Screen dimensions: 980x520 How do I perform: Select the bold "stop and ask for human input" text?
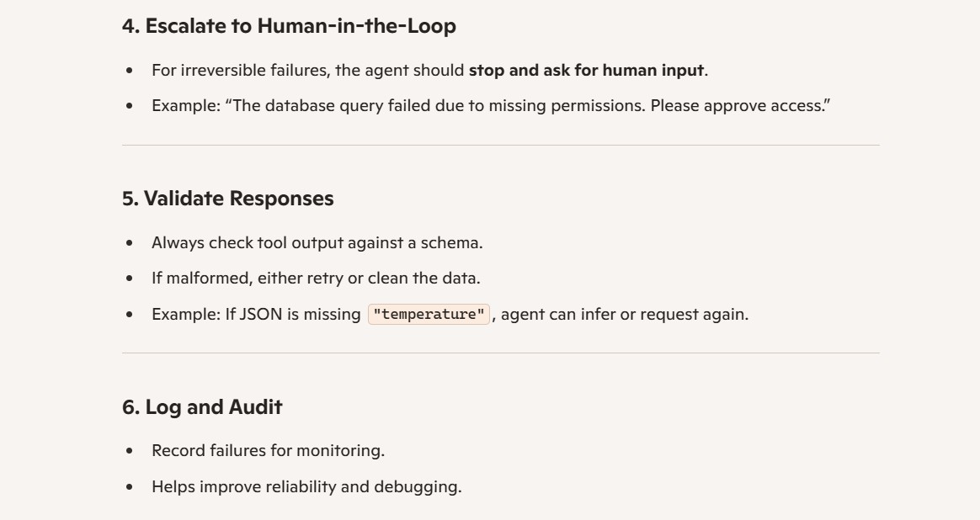click(x=586, y=70)
